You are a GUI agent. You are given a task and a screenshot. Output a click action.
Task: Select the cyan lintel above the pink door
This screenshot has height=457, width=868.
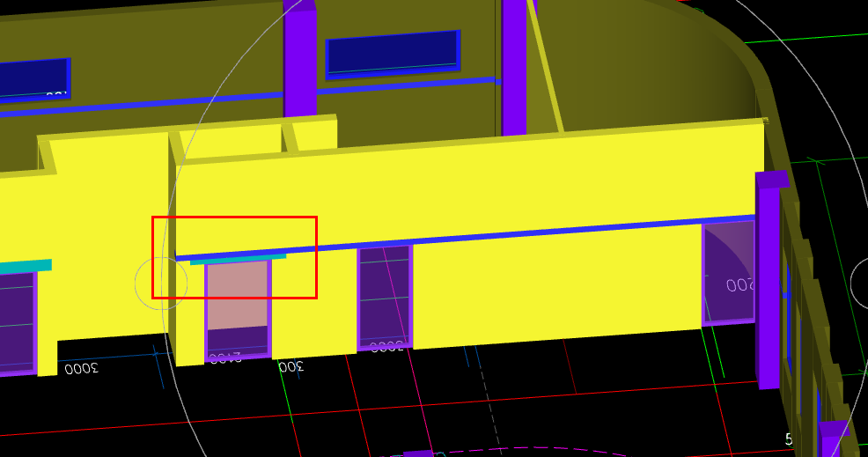[238, 259]
